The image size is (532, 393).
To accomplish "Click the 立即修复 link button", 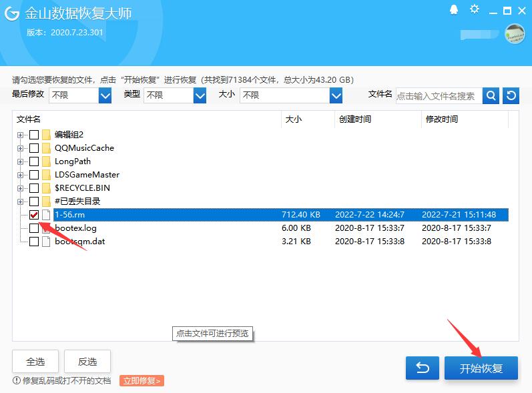I will pyautogui.click(x=142, y=381).
